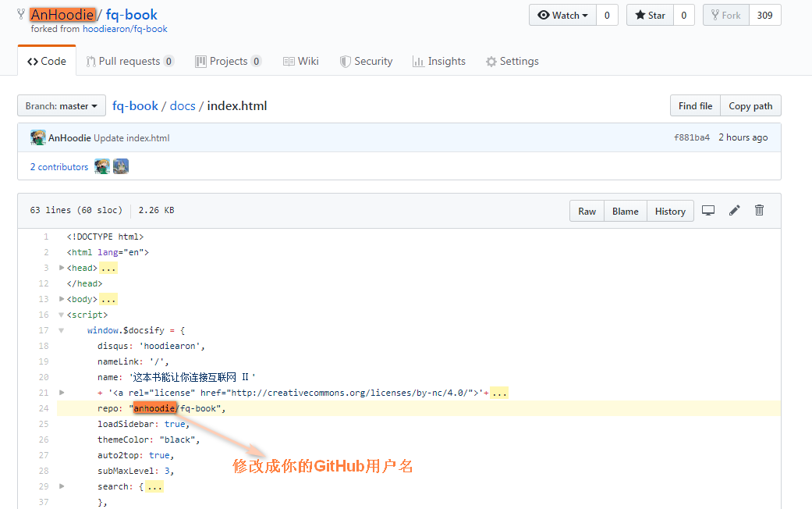Open Branch: master dropdown

pos(62,105)
